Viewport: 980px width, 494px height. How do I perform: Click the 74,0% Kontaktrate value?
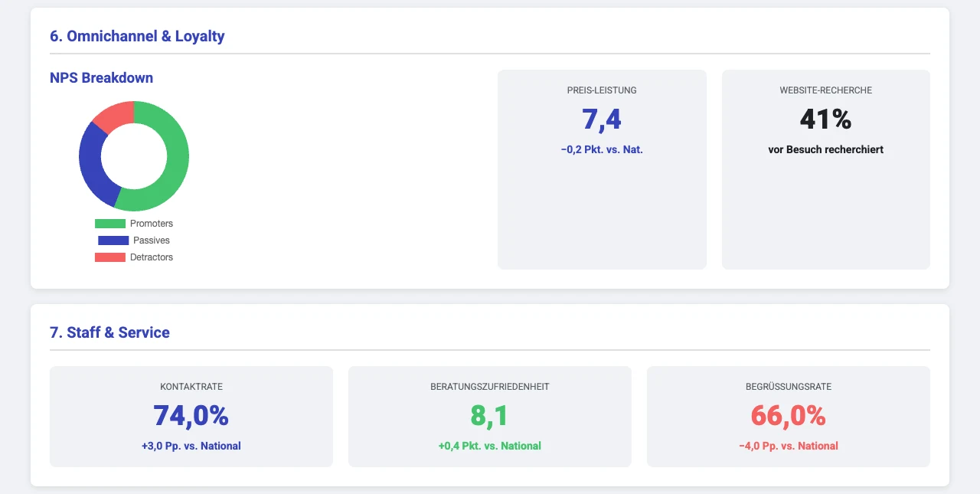pyautogui.click(x=191, y=416)
